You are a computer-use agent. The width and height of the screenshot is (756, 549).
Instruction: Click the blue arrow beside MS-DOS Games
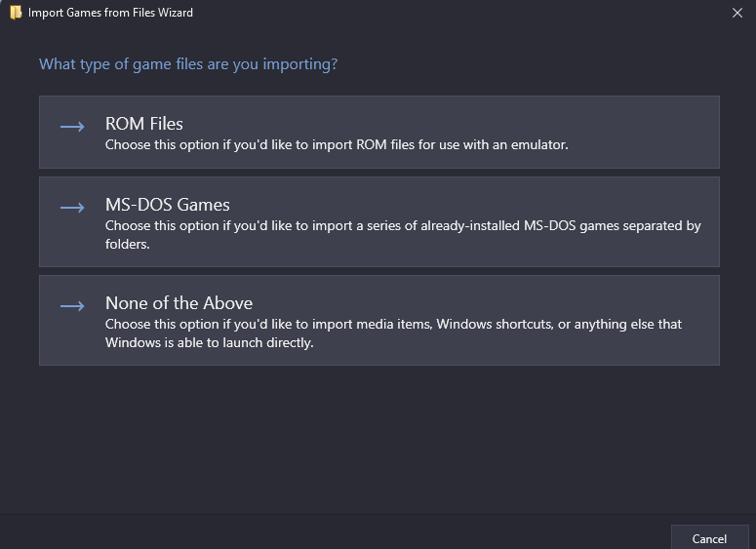[72, 208]
